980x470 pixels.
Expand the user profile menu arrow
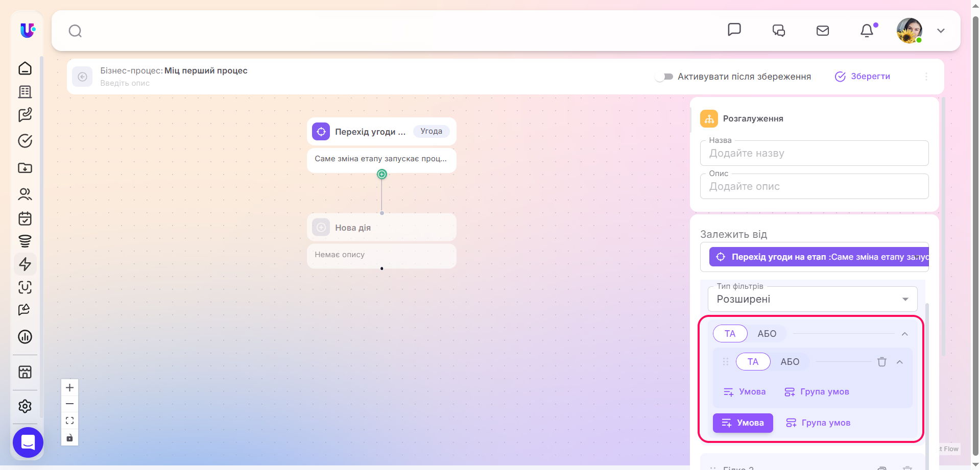tap(941, 31)
